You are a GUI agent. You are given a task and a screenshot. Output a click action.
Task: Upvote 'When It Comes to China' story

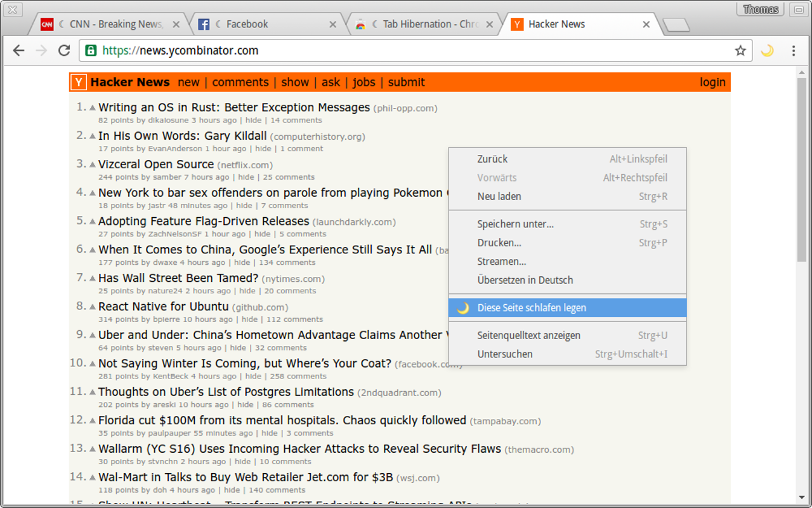pos(93,250)
